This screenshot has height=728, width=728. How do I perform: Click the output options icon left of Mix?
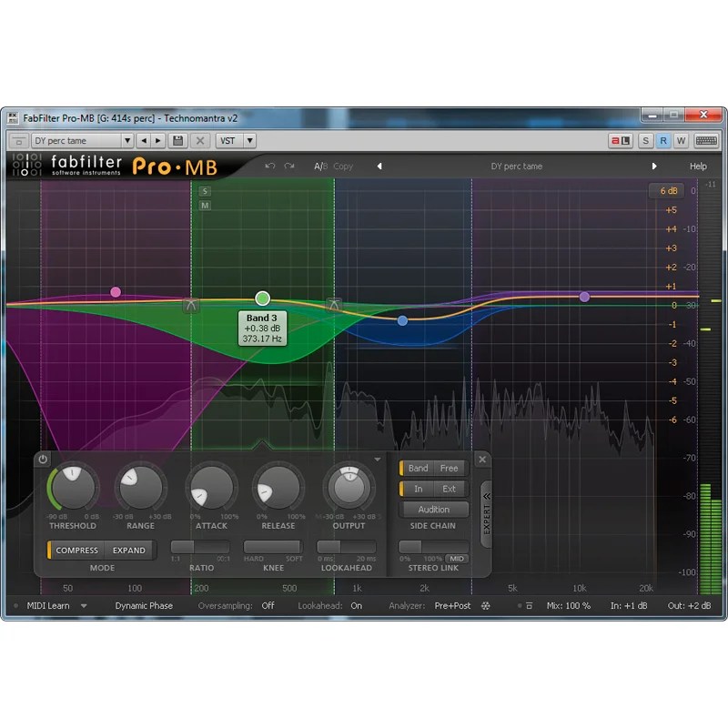(529, 606)
